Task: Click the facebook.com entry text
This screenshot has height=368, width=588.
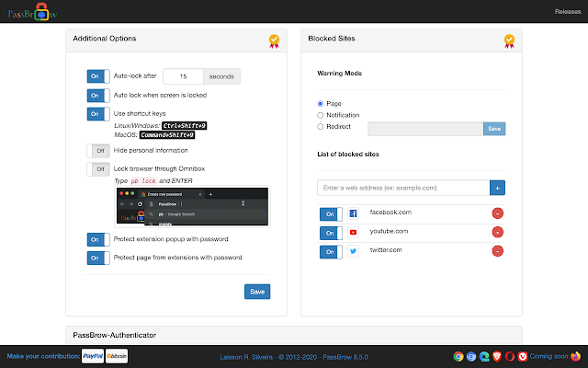Action: [x=390, y=213]
